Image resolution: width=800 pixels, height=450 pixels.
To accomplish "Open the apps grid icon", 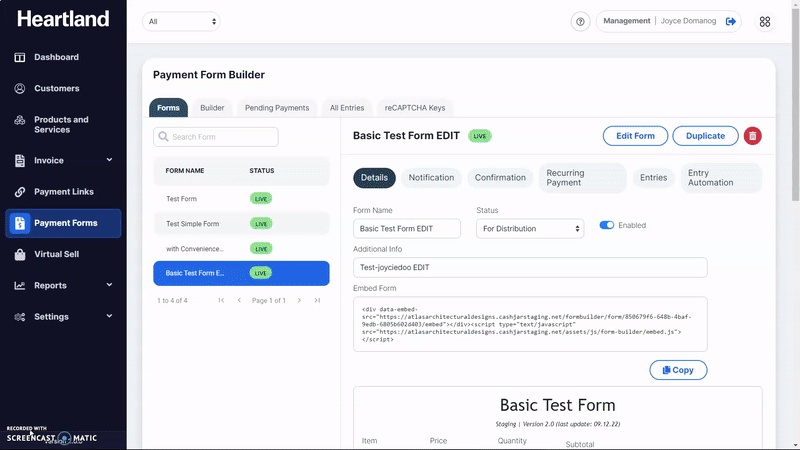I will click(x=765, y=22).
